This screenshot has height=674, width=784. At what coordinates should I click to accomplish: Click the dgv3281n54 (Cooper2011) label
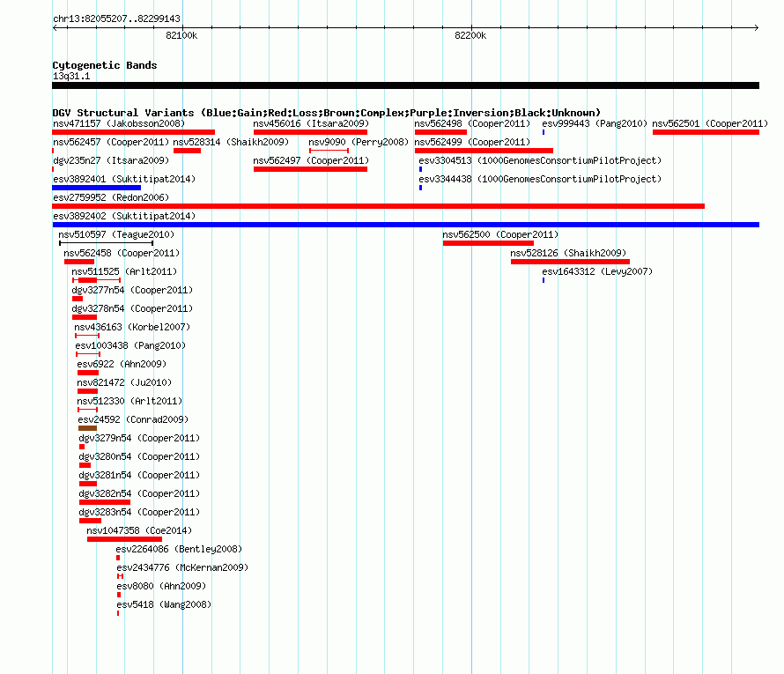click(139, 475)
